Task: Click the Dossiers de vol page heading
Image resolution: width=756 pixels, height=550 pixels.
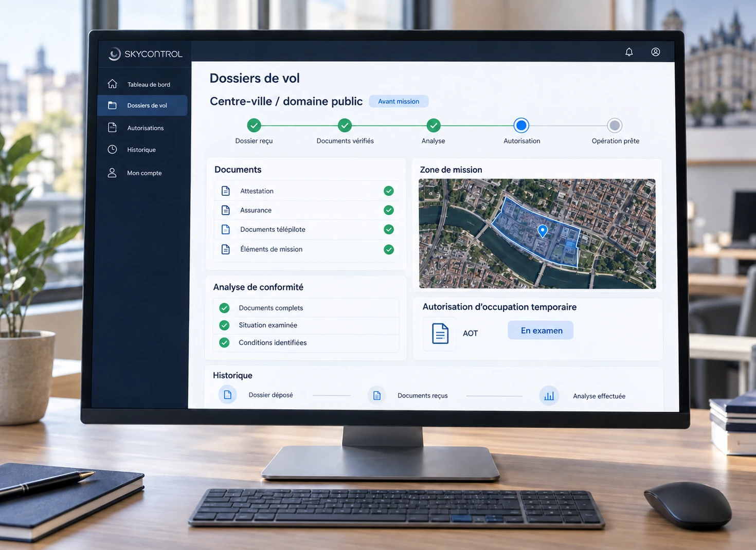Action: pos(255,78)
